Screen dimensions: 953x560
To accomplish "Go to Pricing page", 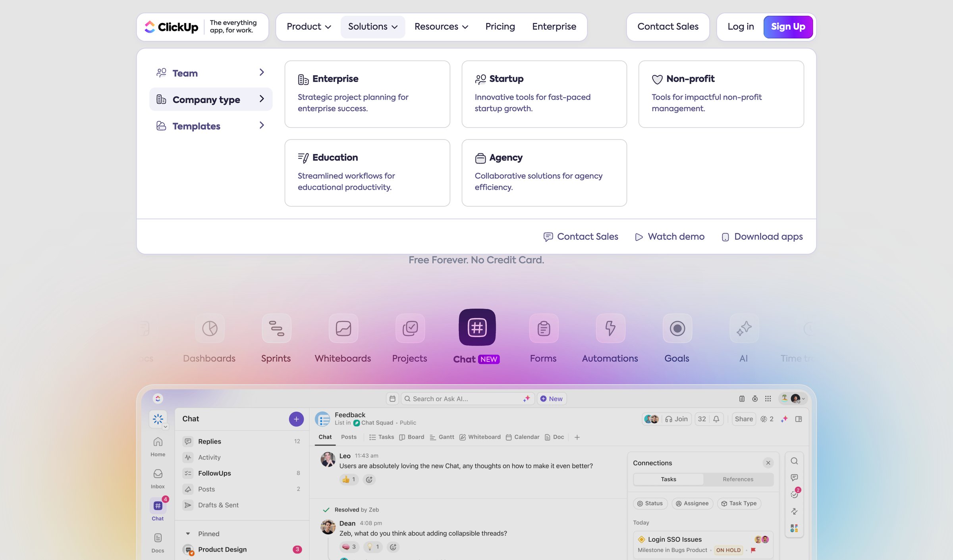I will [x=500, y=27].
